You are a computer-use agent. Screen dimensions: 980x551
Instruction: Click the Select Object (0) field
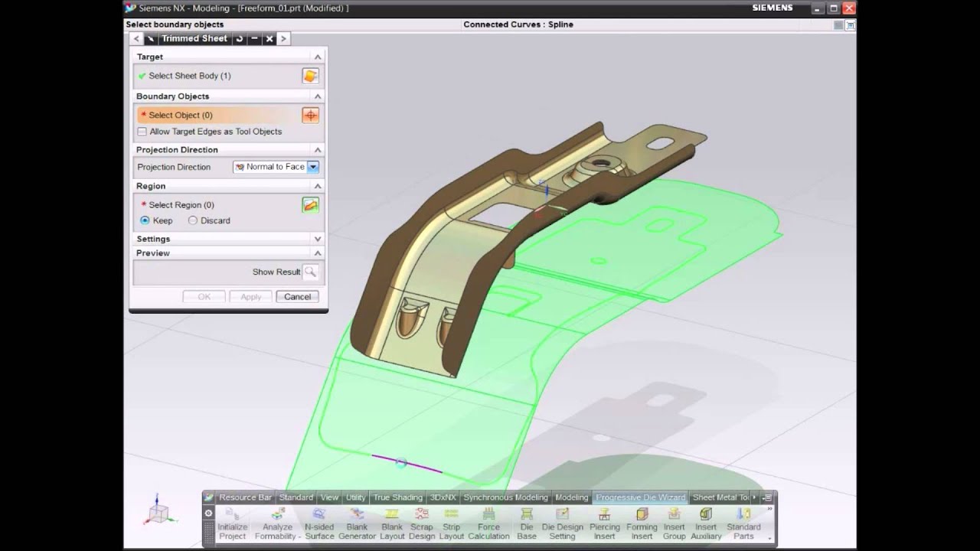(218, 115)
